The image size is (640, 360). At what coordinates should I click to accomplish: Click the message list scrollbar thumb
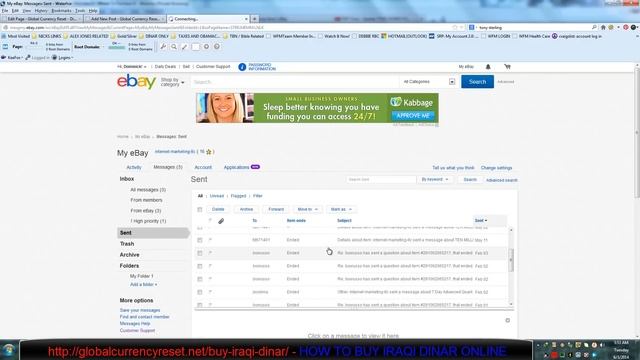(x=511, y=260)
